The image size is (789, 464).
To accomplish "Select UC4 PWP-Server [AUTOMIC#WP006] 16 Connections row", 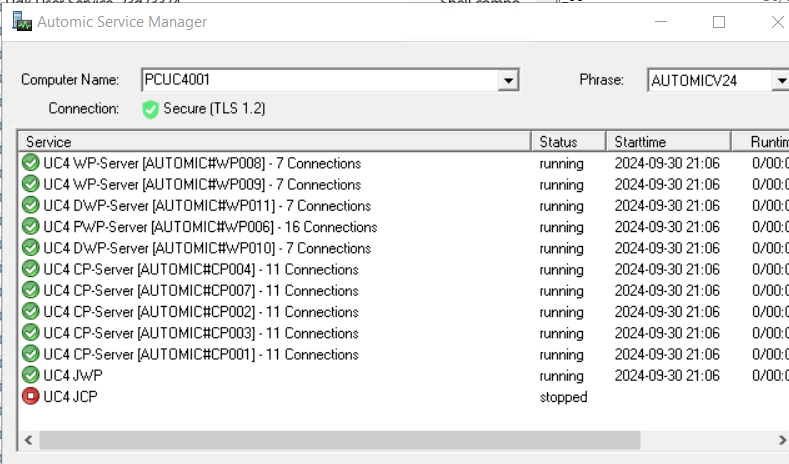I will click(210, 226).
